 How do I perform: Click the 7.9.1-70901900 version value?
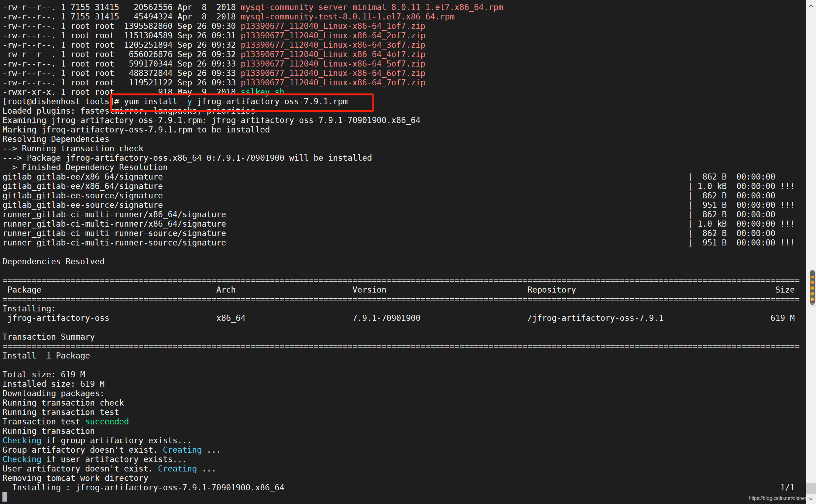click(386, 318)
